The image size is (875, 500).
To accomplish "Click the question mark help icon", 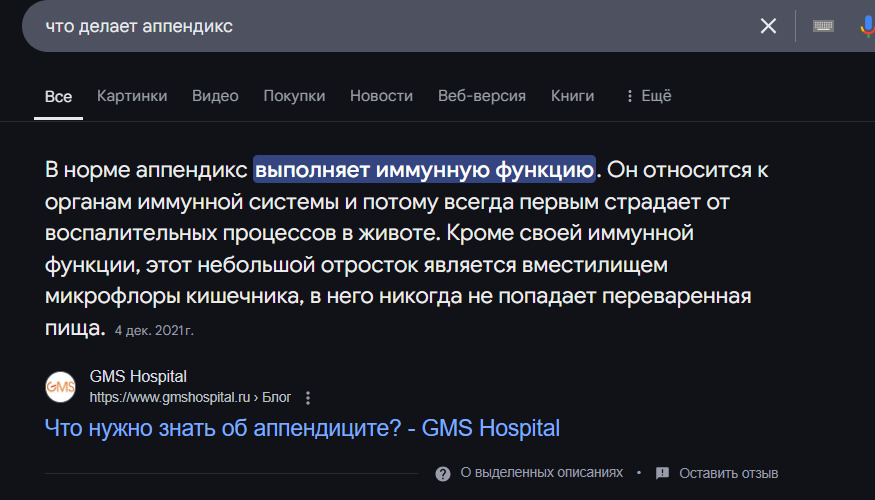I will pyautogui.click(x=443, y=473).
